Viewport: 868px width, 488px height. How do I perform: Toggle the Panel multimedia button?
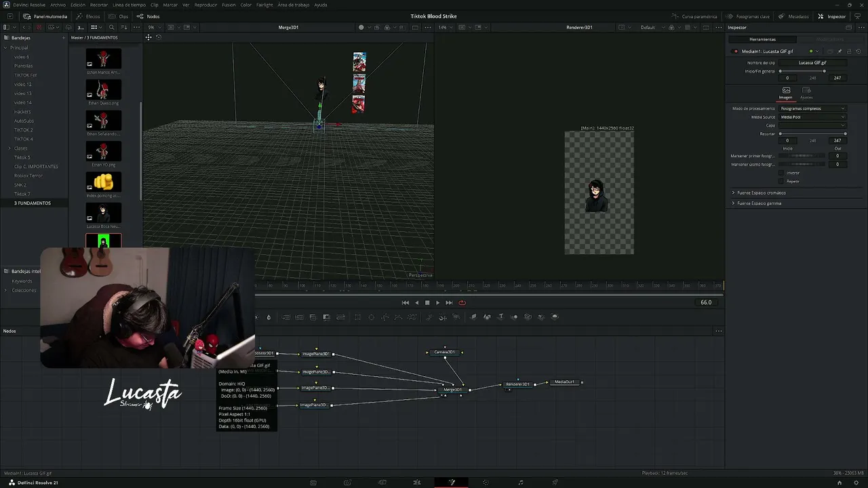[45, 16]
